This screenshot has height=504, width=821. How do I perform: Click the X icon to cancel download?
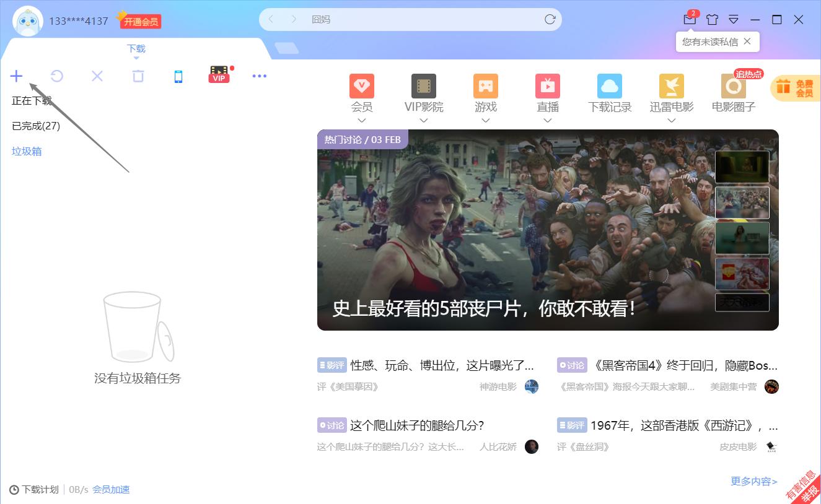pyautogui.click(x=97, y=76)
